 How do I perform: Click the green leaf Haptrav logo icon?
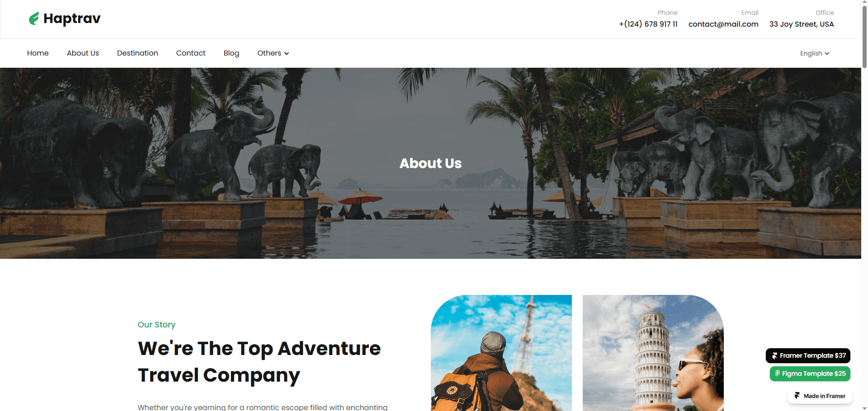(34, 19)
